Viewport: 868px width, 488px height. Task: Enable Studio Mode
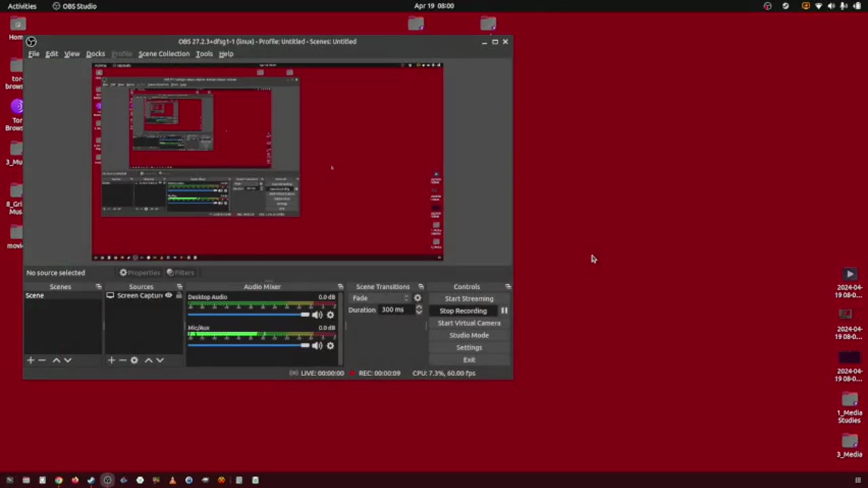tap(469, 335)
